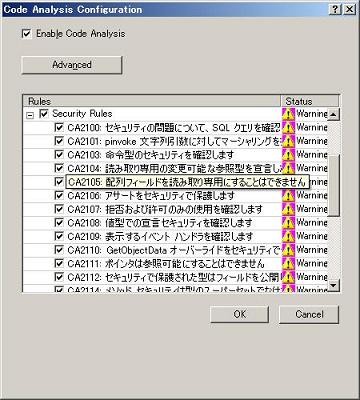
Task: Click the Warning status for CA2100
Action: click(312, 128)
